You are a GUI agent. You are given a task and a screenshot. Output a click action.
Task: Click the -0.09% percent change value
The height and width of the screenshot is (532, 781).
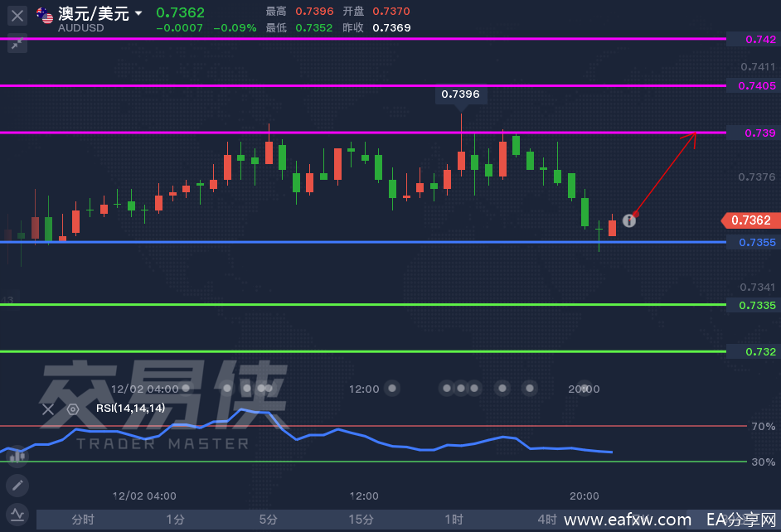coord(235,28)
